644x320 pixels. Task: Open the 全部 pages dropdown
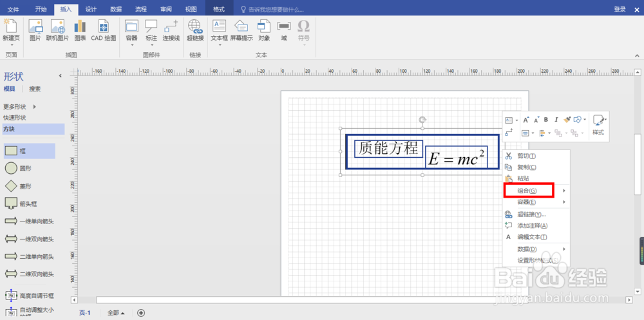pyautogui.click(x=116, y=313)
